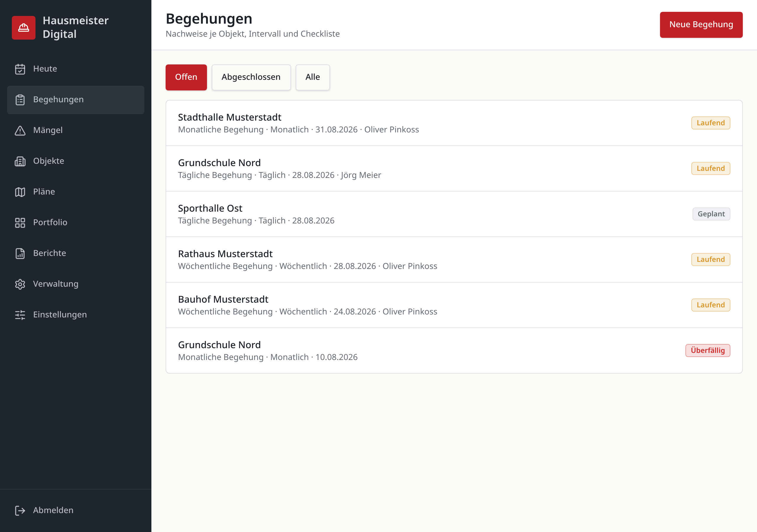Open Heute via its calendar icon
Viewport: 757px width, 532px height.
coord(20,69)
